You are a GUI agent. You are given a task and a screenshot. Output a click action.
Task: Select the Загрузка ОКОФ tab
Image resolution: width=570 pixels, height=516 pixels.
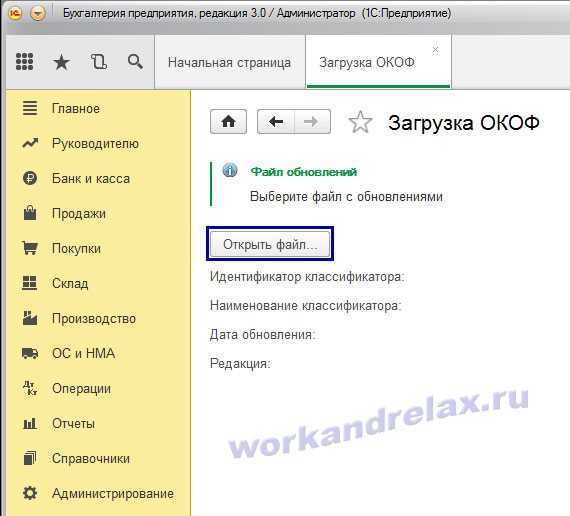click(367, 62)
